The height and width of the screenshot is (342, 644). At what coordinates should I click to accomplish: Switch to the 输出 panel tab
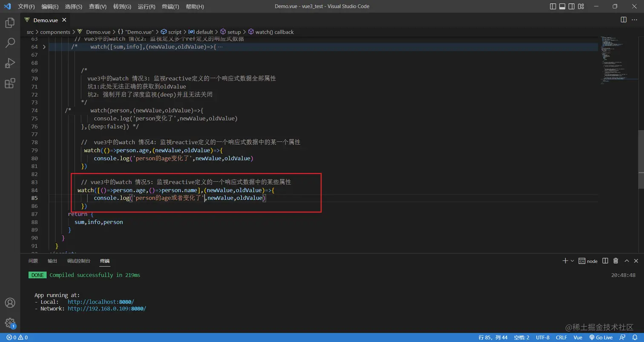[52, 261]
